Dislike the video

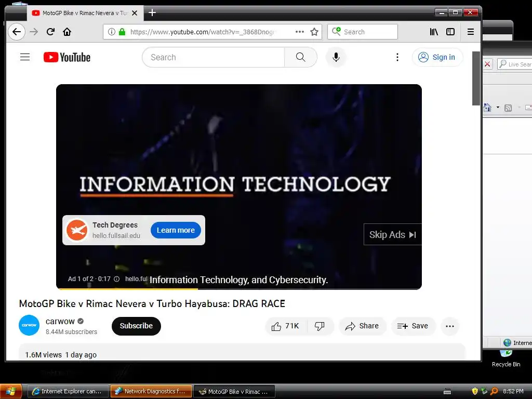pyautogui.click(x=320, y=326)
